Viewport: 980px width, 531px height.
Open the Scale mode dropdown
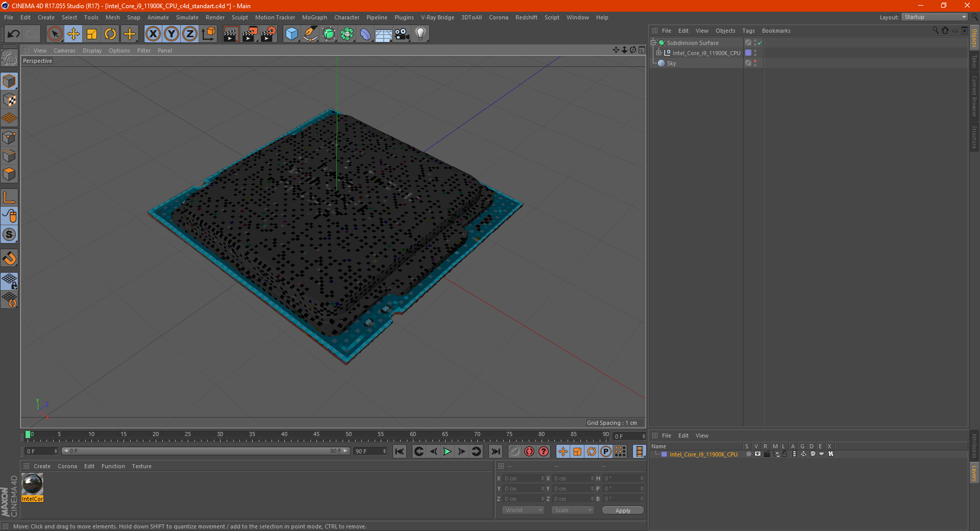click(573, 510)
